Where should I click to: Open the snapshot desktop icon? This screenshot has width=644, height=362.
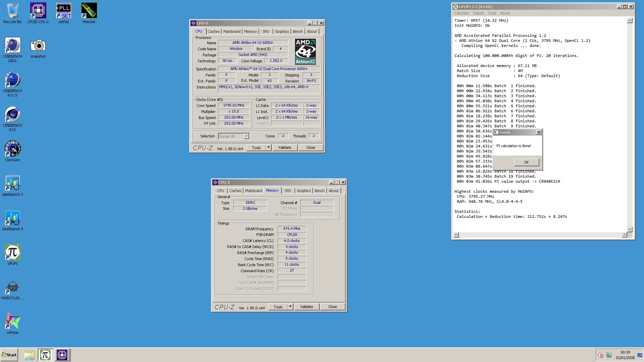(x=38, y=48)
